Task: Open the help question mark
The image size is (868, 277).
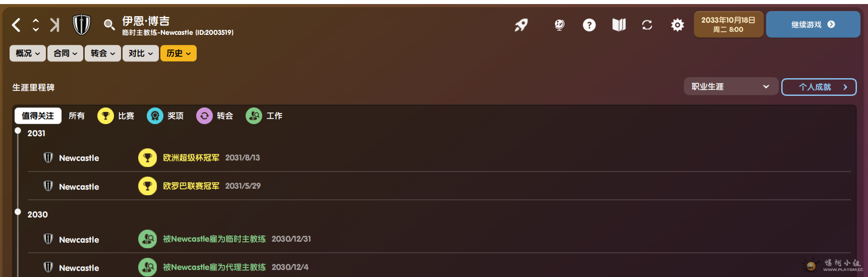Action: click(589, 25)
